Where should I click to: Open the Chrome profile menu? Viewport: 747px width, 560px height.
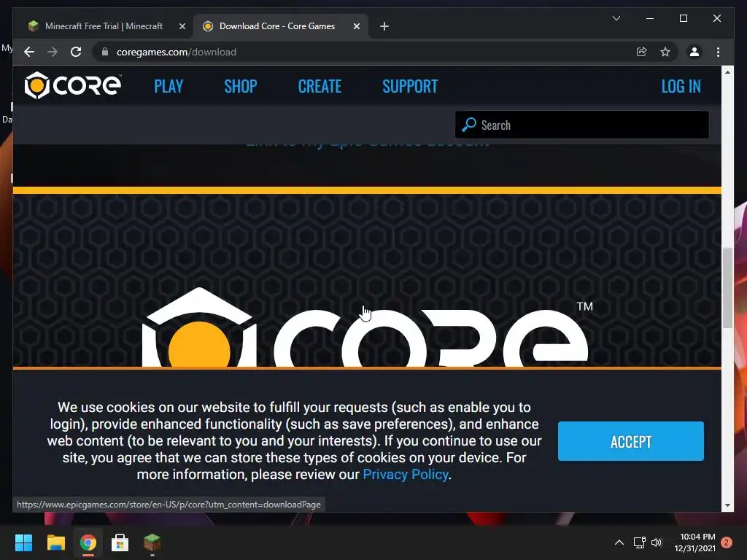point(694,52)
